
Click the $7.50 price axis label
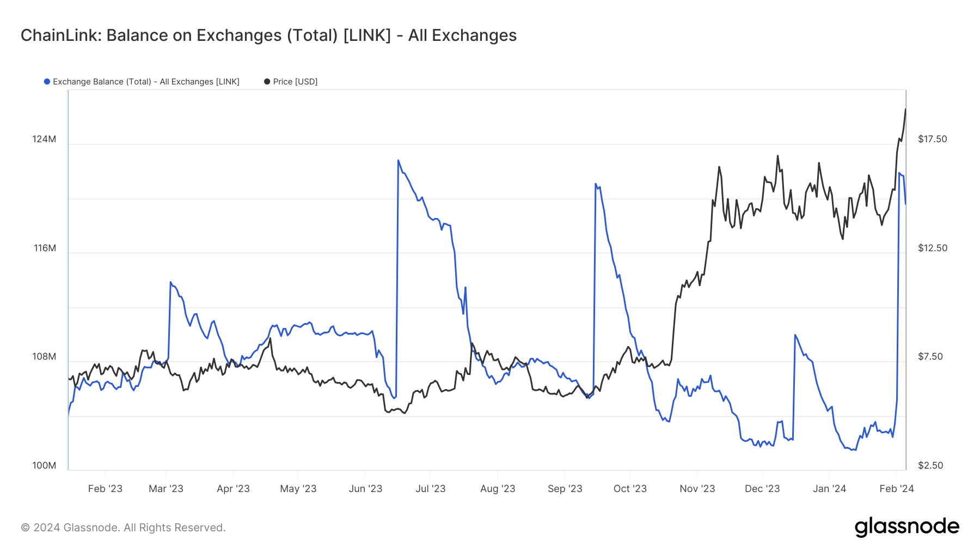pos(930,356)
